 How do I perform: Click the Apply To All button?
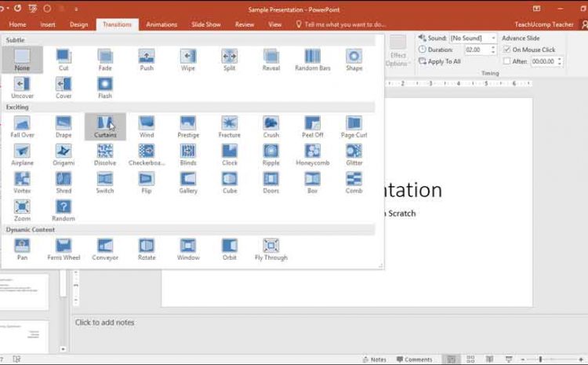440,61
